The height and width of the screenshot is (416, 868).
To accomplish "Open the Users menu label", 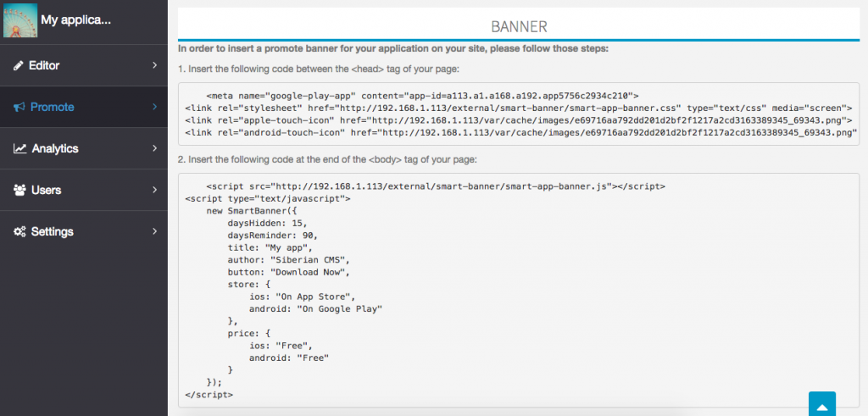I will (x=46, y=190).
